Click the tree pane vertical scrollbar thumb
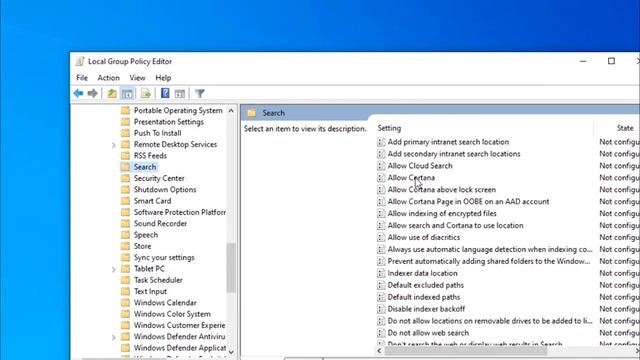This screenshot has width=640, height=360. click(x=231, y=268)
